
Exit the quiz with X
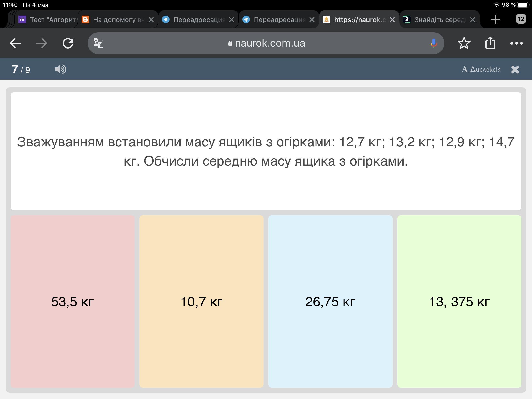pos(515,70)
